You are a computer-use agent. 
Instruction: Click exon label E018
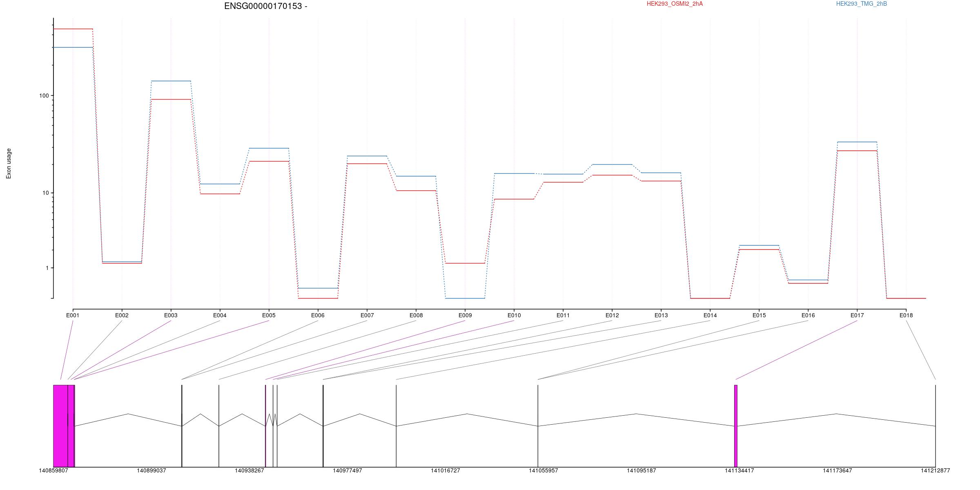[x=906, y=315]
